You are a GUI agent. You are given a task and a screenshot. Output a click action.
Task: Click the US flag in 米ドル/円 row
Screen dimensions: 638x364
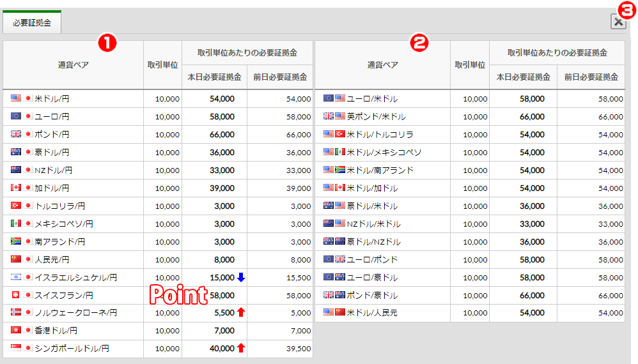coord(16,98)
